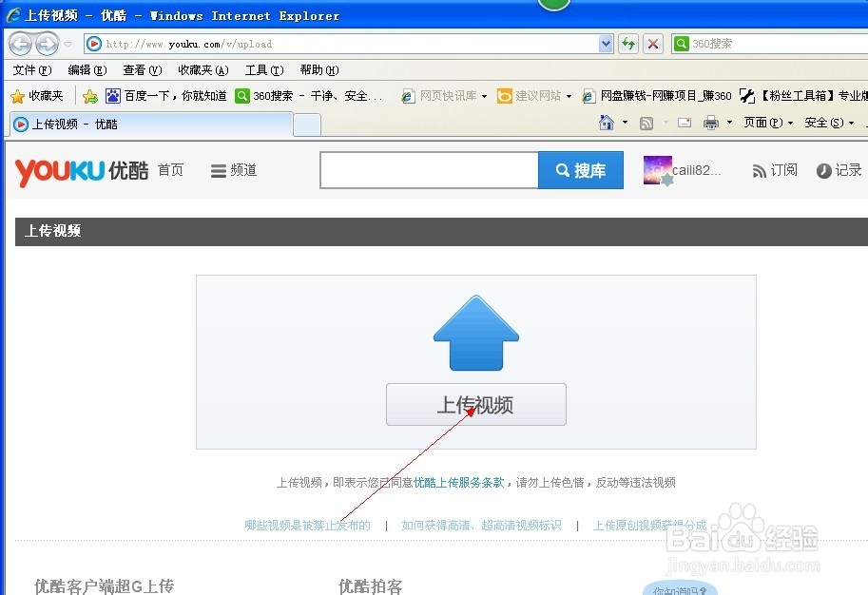Open the 收藏夹(A) menu
This screenshot has width=868, height=595.
203,70
